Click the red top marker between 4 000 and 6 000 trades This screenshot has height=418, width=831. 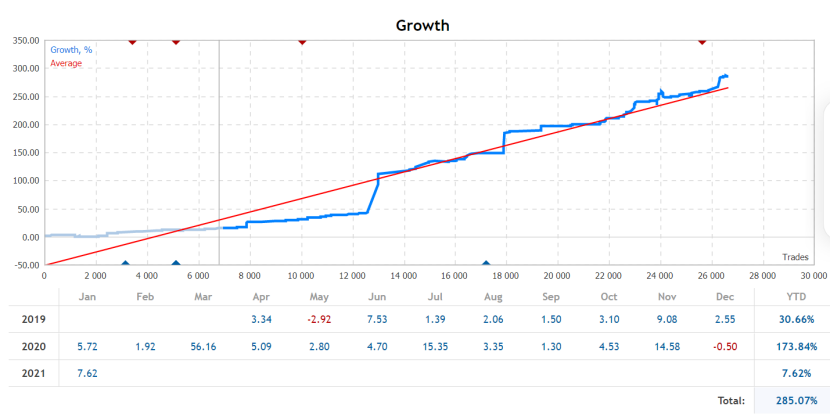[176, 42]
